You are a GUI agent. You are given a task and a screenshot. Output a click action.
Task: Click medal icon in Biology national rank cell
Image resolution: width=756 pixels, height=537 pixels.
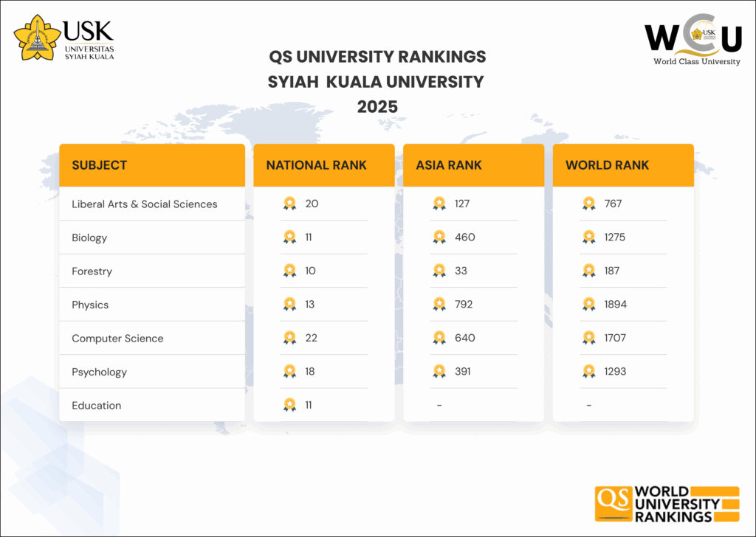(289, 238)
